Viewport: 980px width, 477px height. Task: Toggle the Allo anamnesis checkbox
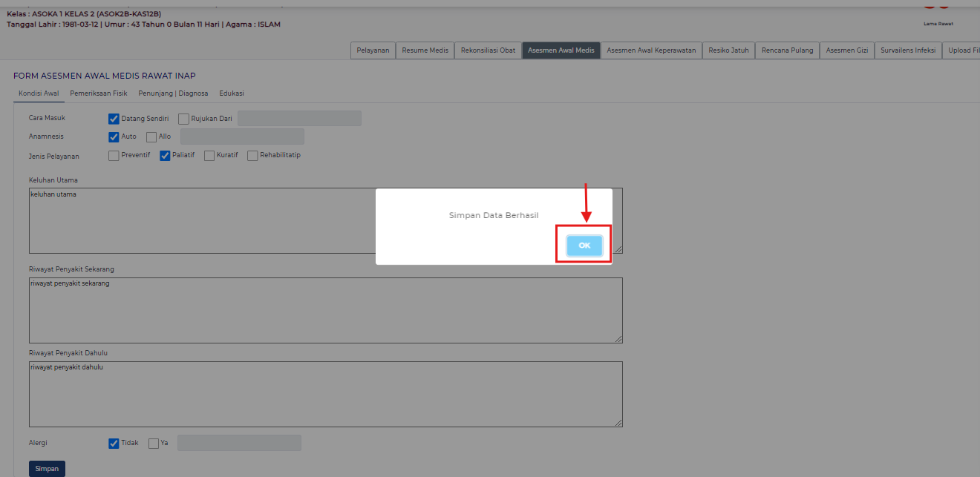151,137
